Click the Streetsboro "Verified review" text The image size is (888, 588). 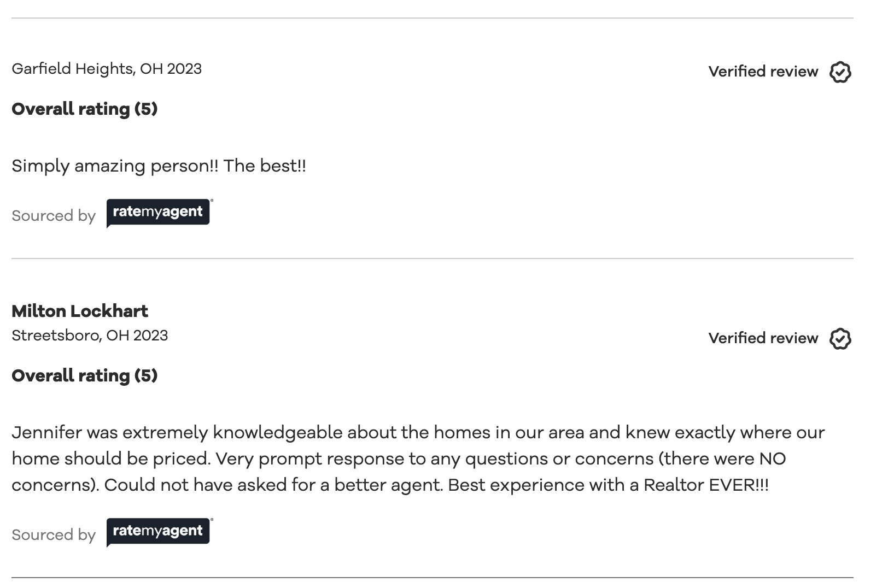(x=763, y=338)
